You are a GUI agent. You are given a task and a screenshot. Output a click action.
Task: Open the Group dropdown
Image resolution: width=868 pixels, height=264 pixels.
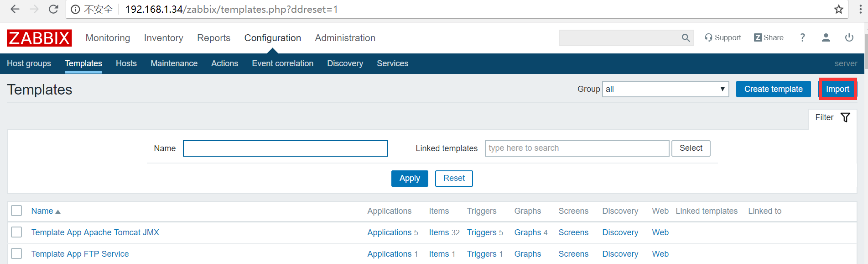(x=665, y=89)
